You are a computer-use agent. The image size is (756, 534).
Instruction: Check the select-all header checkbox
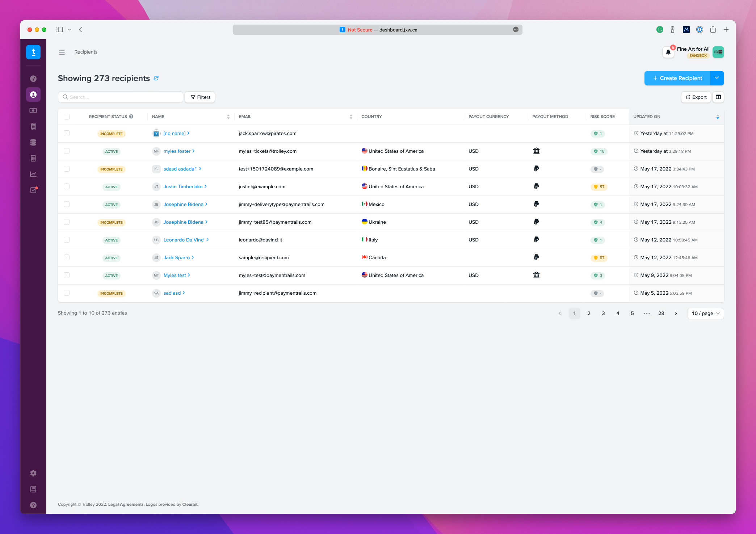point(67,117)
